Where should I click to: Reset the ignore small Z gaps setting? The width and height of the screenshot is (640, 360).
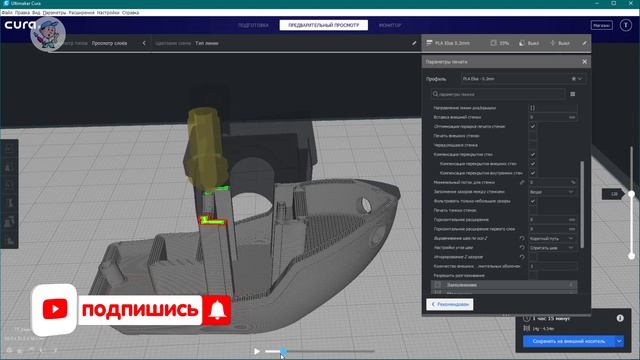(x=522, y=257)
